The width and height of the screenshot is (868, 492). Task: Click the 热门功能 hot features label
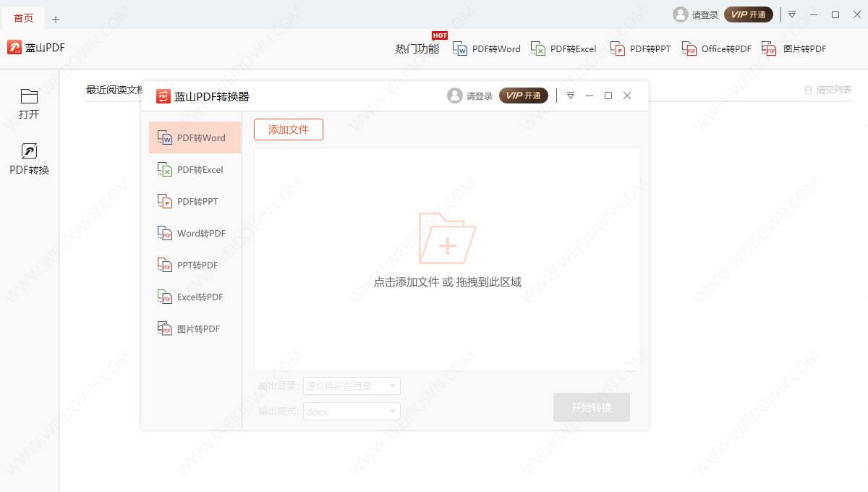click(x=417, y=49)
